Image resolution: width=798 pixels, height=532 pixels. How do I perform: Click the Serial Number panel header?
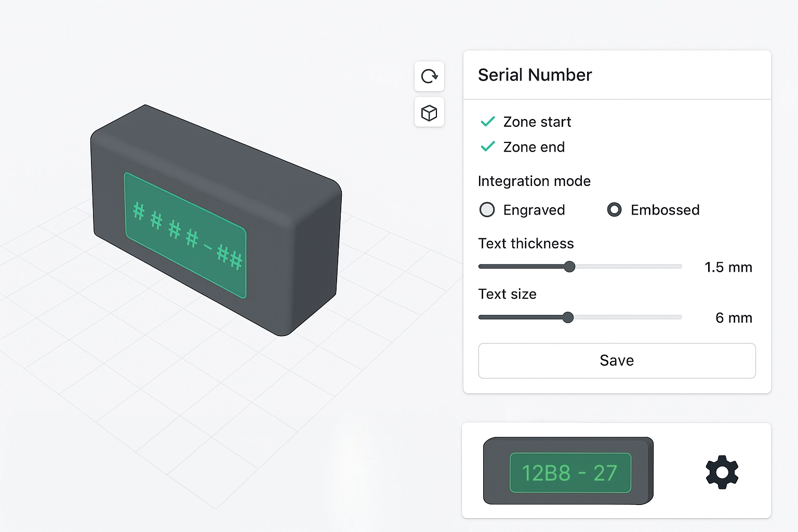pos(535,75)
